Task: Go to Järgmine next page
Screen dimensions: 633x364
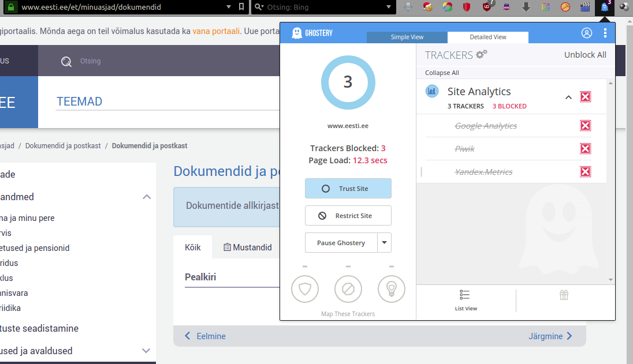Action: [x=550, y=336]
